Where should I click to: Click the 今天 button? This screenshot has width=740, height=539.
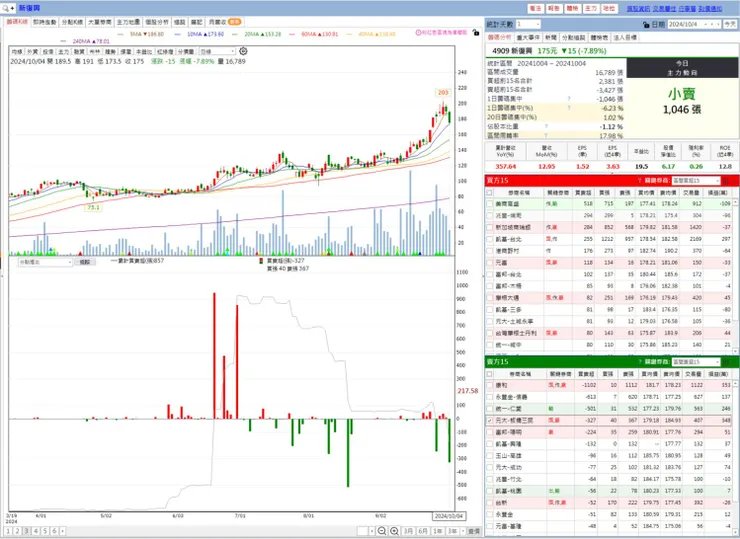click(730, 25)
